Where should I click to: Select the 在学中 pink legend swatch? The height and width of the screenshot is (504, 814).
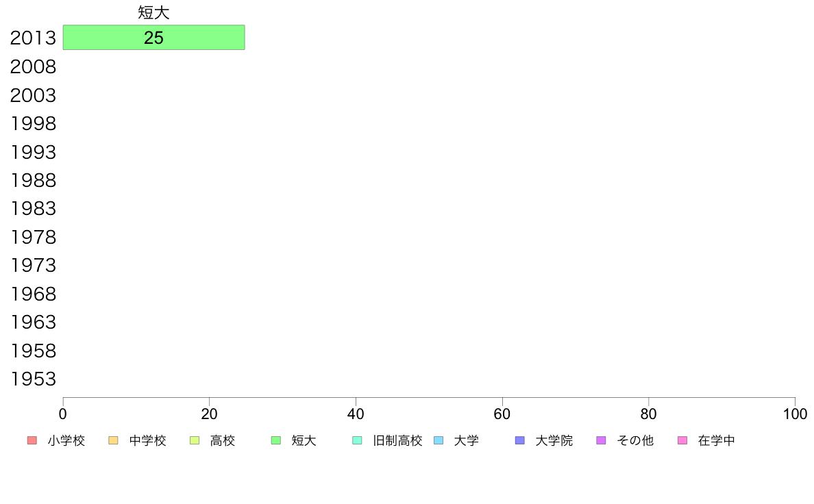tap(682, 441)
